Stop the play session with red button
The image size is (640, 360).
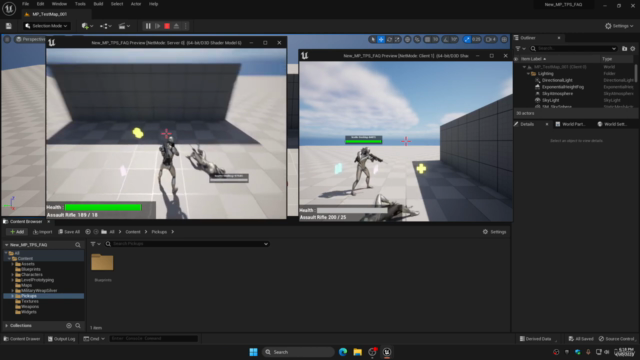(167, 26)
